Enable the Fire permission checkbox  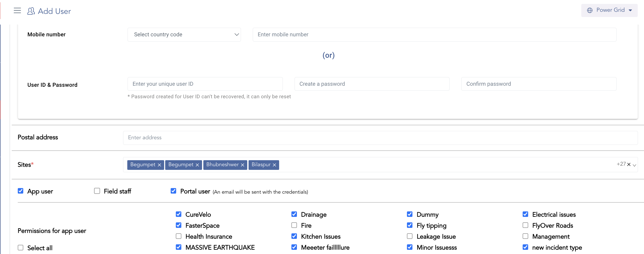click(294, 225)
